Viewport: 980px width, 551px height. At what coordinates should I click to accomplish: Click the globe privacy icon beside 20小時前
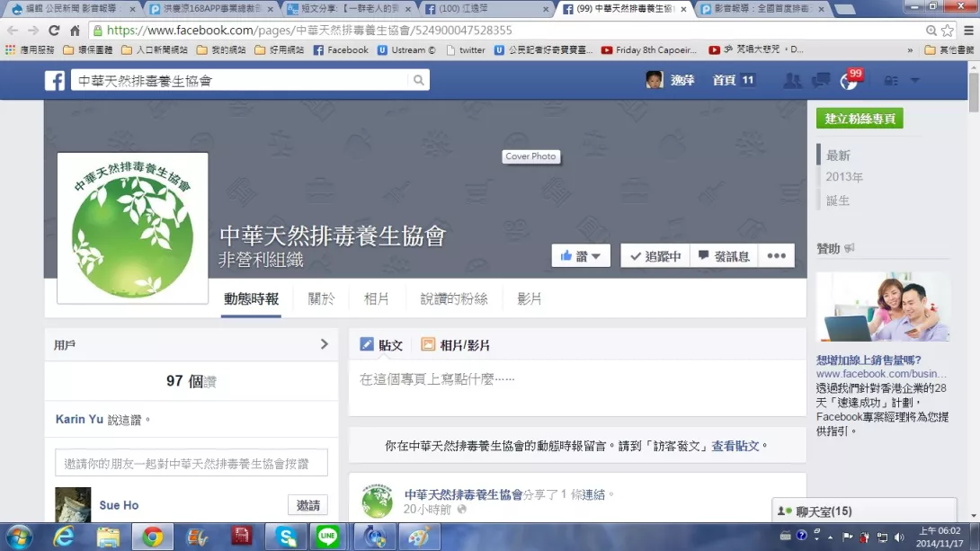pyautogui.click(x=461, y=509)
